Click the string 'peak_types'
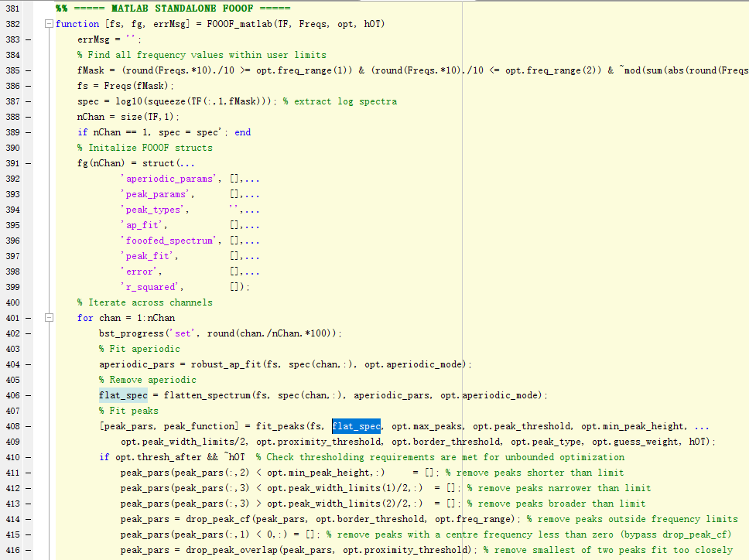The image size is (749, 560). 153,210
